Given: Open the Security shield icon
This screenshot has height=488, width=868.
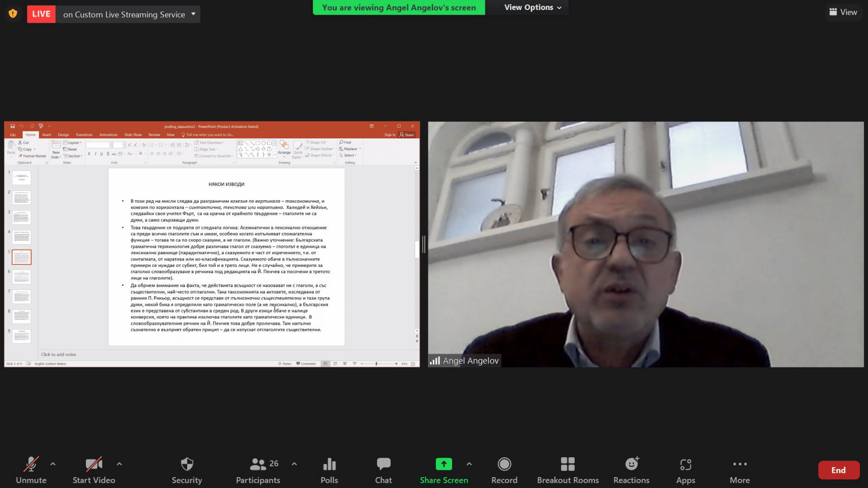Looking at the screenshot, I should 187,465.
